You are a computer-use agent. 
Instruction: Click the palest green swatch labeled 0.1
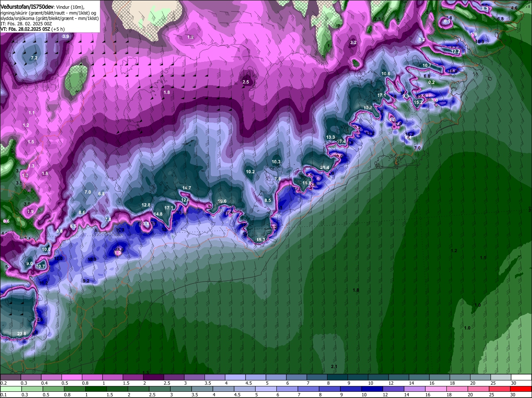[x=10, y=389]
